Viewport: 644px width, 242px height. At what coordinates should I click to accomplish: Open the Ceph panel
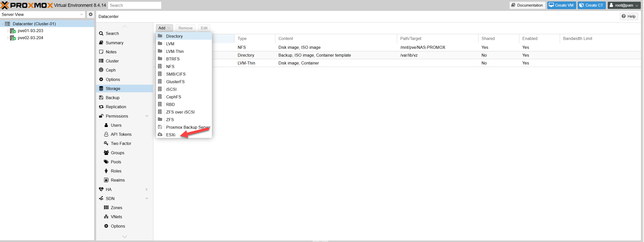pyautogui.click(x=110, y=70)
